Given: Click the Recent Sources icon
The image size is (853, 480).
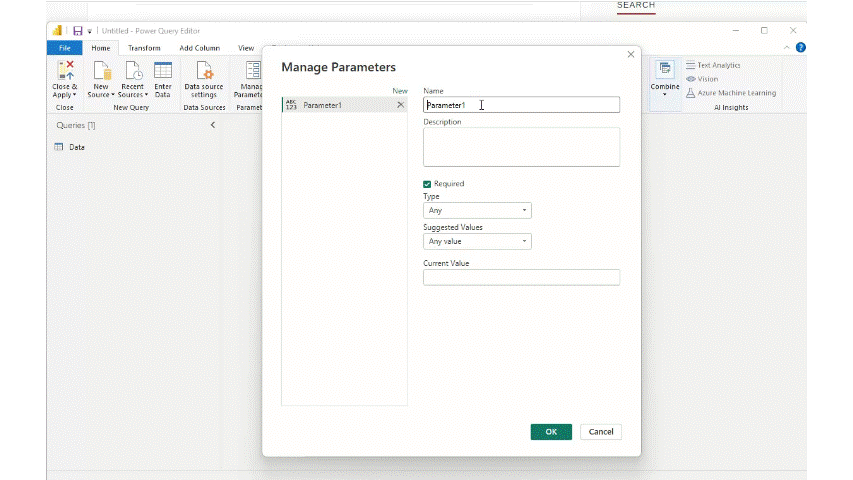Looking at the screenshot, I should [x=132, y=72].
